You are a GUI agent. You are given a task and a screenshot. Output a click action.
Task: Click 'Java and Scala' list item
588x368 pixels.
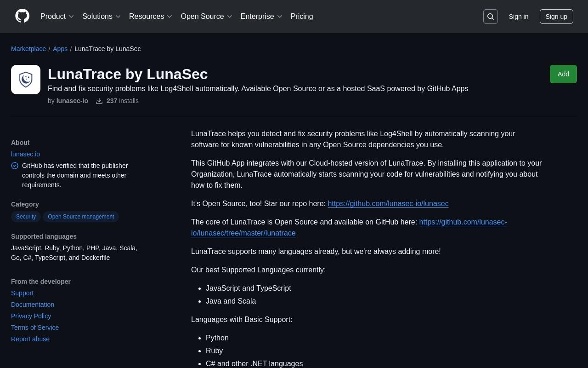231,301
